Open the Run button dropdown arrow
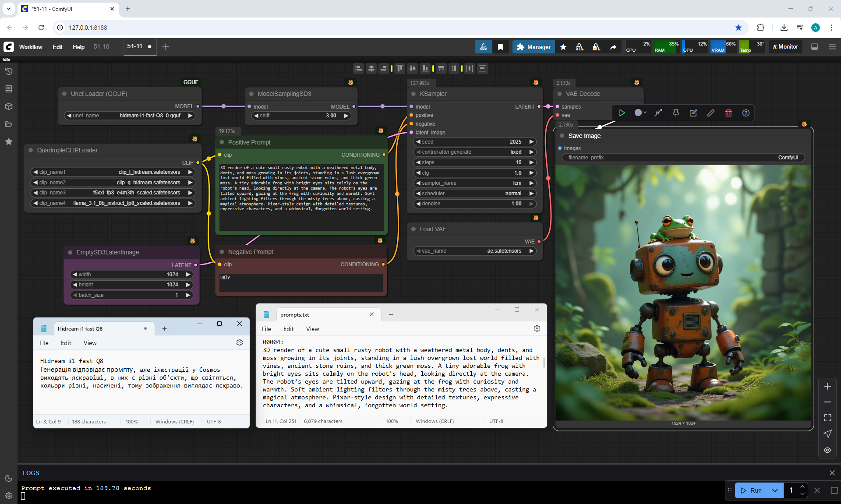This screenshot has height=504, width=841. 775,490
